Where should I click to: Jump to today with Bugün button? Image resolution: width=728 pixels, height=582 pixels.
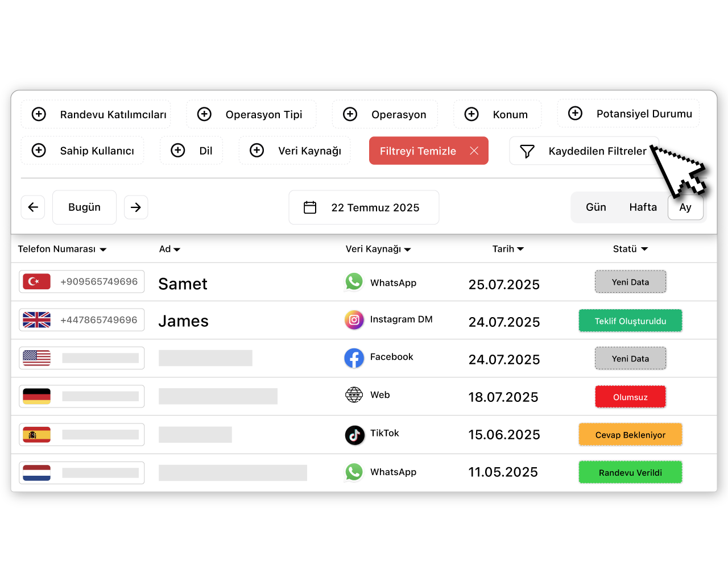84,207
